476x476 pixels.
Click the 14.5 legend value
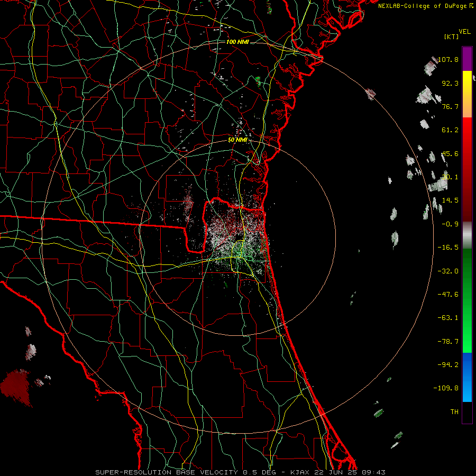(x=450, y=200)
